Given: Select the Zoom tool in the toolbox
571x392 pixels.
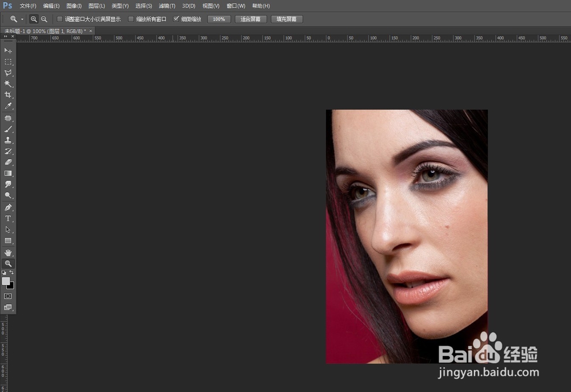Looking at the screenshot, I should (x=7, y=264).
